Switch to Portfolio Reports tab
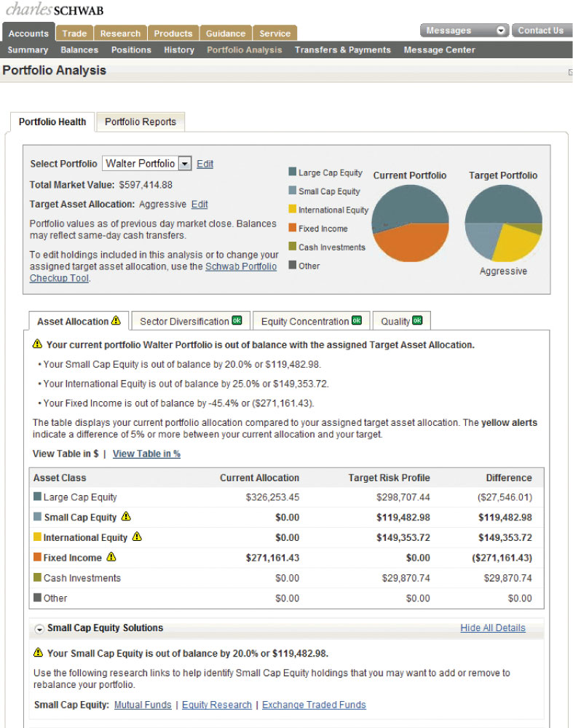 [x=141, y=122]
